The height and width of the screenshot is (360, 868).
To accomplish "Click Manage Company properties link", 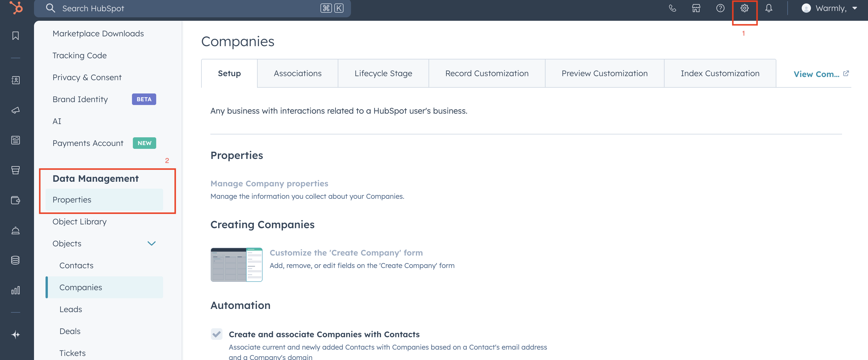I will pyautogui.click(x=269, y=183).
